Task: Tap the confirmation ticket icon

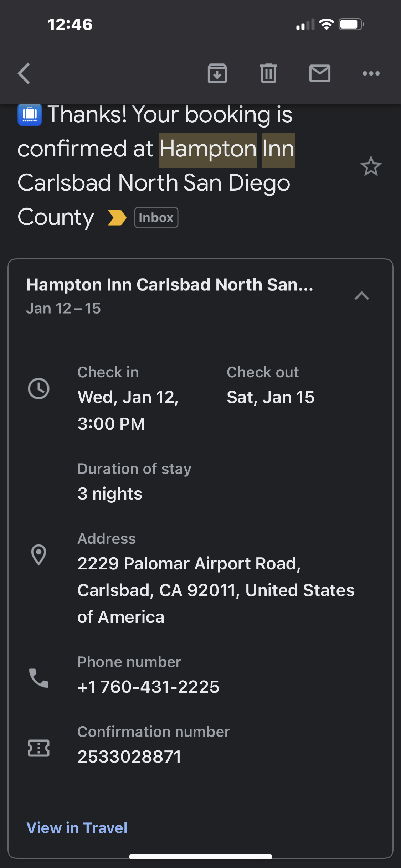Action: 38,748
